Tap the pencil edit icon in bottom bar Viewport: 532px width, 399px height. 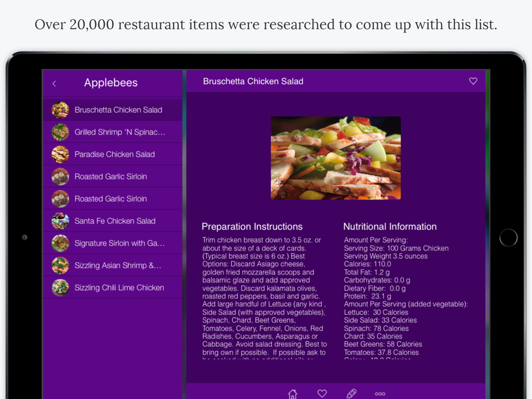click(352, 394)
